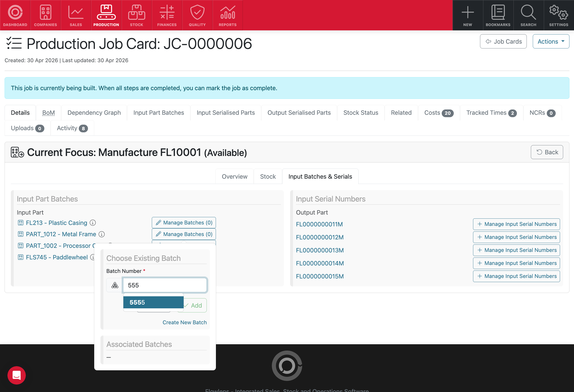Select the Production module icon
574x392 pixels.
pos(106,15)
